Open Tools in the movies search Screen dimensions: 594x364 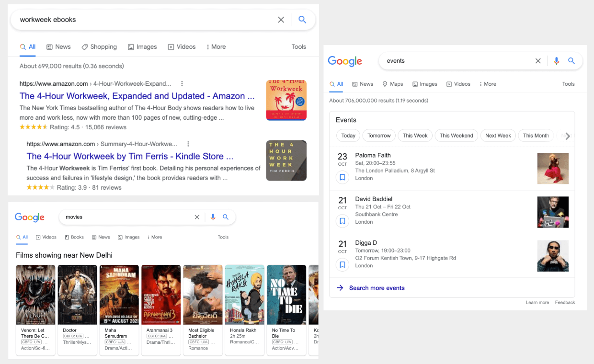coord(223,237)
